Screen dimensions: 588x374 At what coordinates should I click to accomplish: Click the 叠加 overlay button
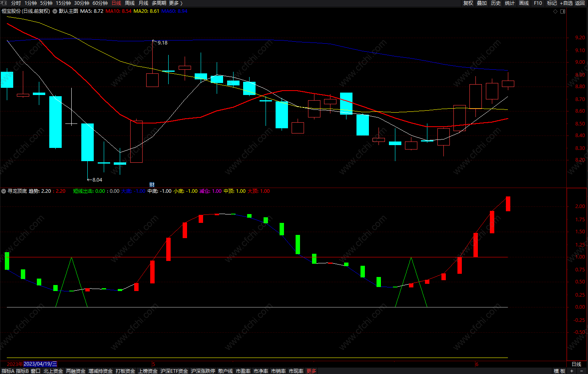point(482,3)
